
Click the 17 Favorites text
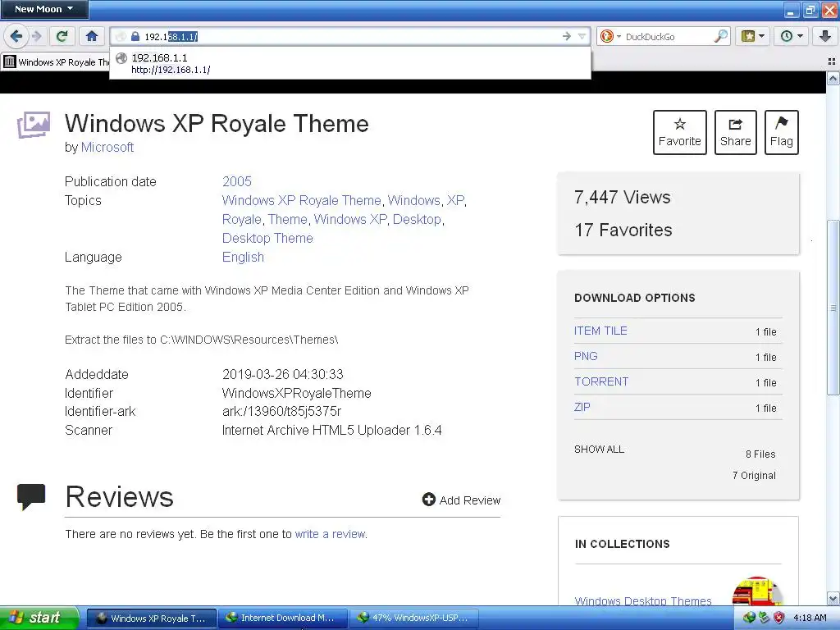coord(623,230)
